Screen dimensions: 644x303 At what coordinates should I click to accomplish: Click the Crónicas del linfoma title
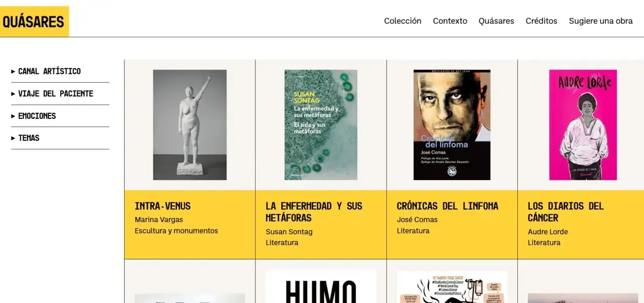(x=447, y=206)
